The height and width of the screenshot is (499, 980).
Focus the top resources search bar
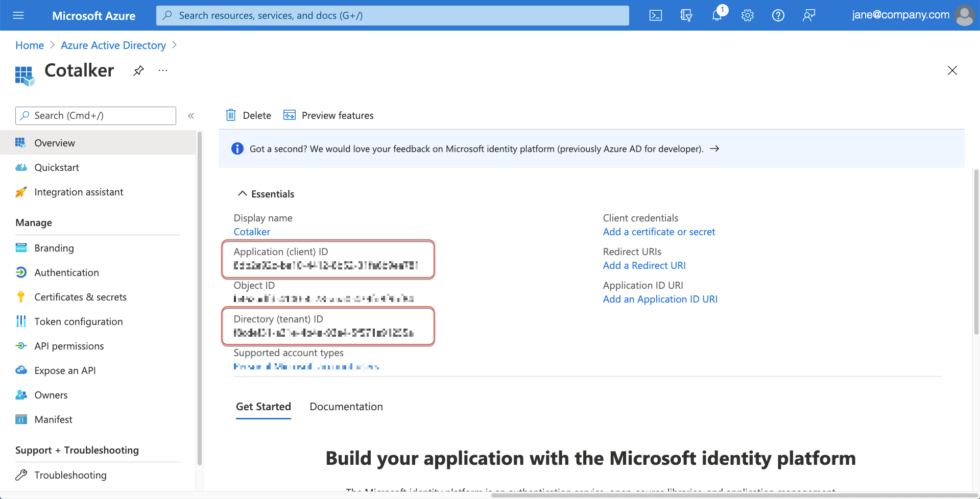coord(392,15)
